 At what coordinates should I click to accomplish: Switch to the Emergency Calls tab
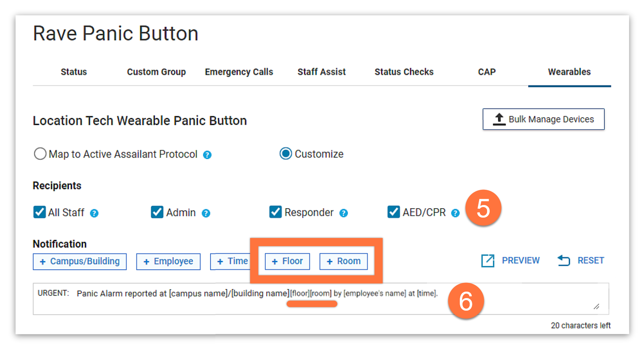[x=239, y=72]
